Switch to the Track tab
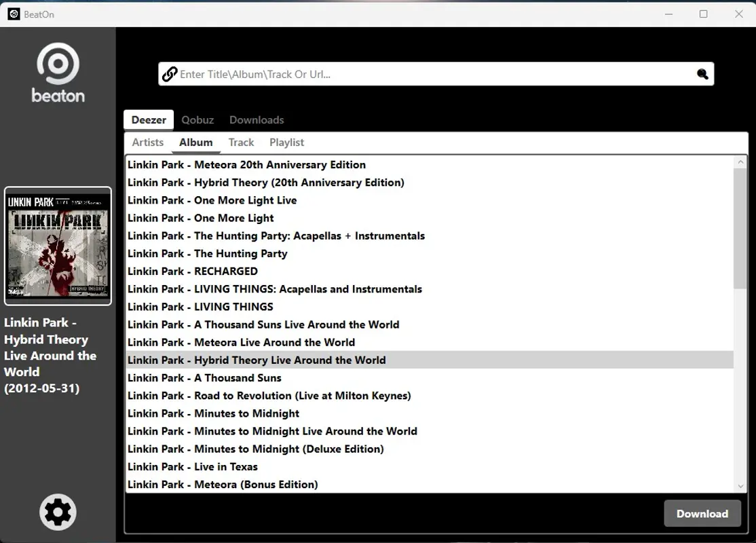Viewport: 756px width, 543px height. (x=241, y=143)
